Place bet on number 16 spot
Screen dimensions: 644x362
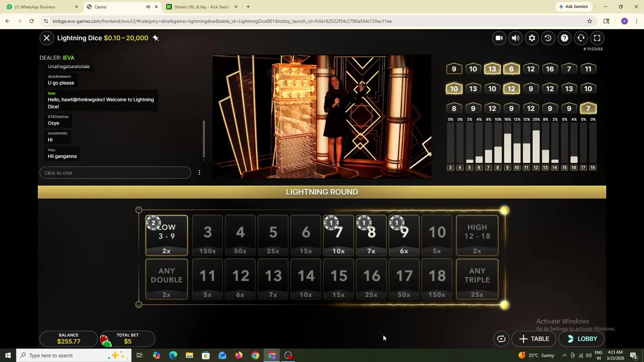pos(371,279)
